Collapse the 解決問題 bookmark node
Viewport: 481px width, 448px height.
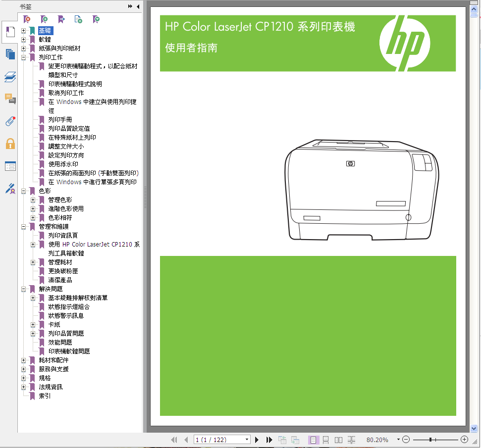coord(23,289)
